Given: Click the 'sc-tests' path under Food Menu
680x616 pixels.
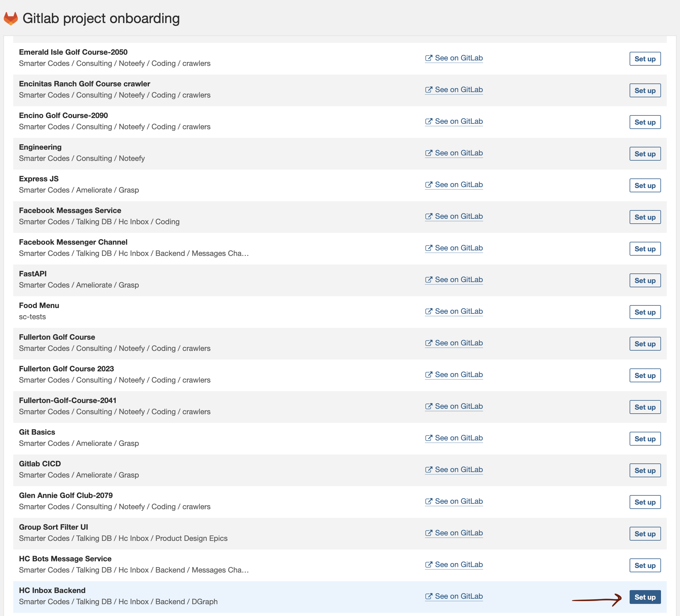Looking at the screenshot, I should (32, 317).
